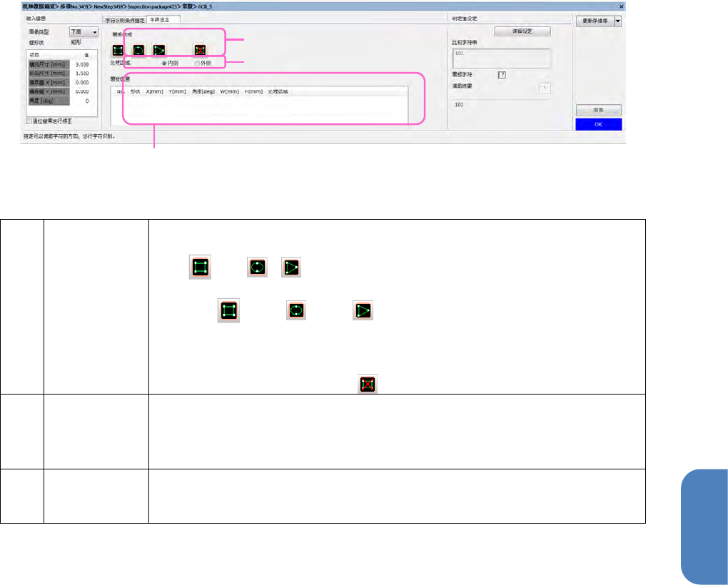Viewport: 728px width, 585px height.
Task: Click the small button beside 读取结果
Action: click(x=545, y=88)
